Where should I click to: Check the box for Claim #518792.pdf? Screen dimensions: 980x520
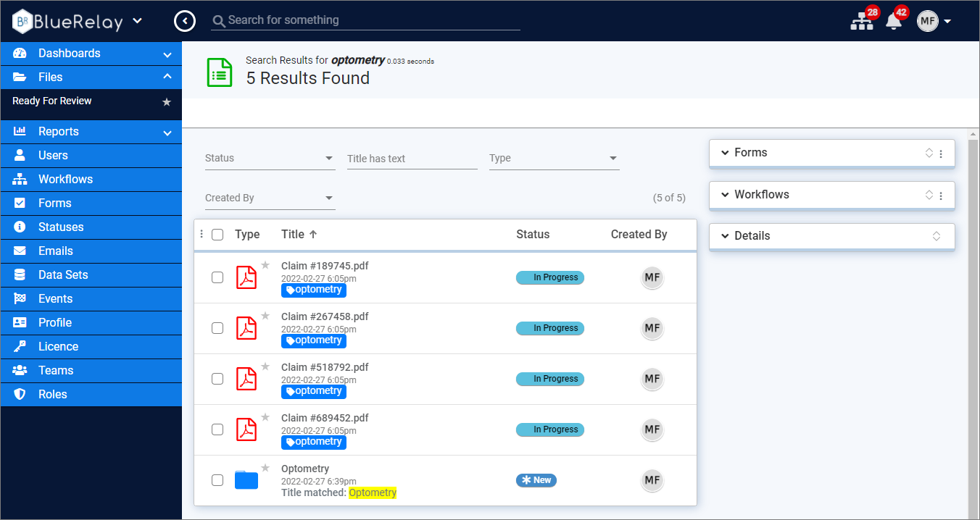217,379
